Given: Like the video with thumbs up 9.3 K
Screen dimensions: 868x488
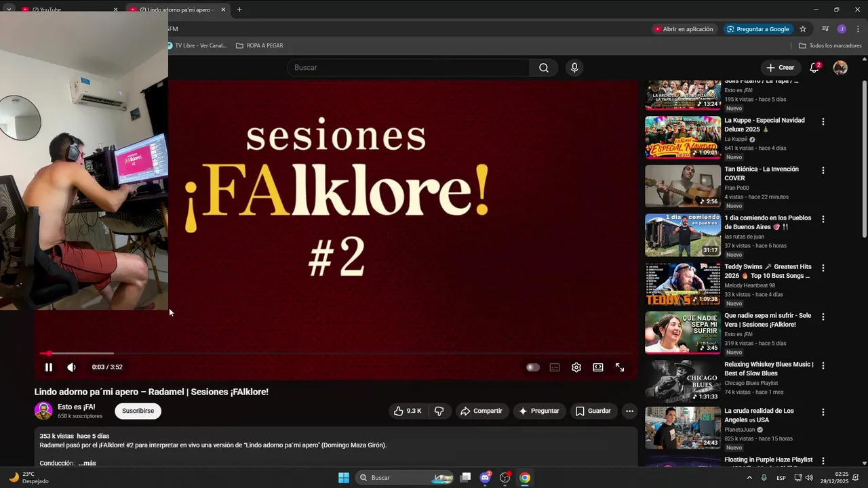Looking at the screenshot, I should (408, 411).
